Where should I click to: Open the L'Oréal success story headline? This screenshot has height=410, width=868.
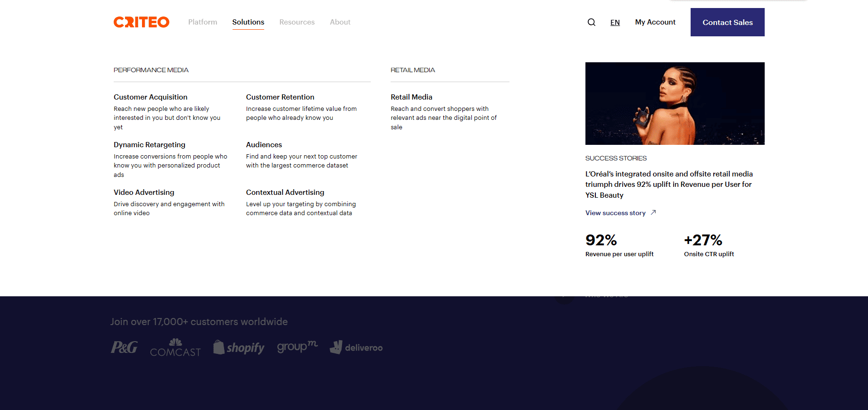click(x=669, y=184)
